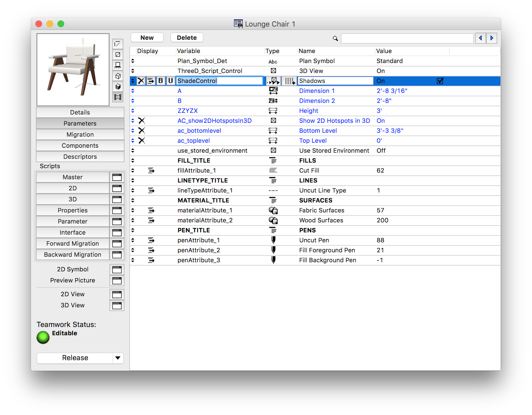The width and height of the screenshot is (532, 415).
Task: Click the search magnifier icon
Action: point(335,39)
